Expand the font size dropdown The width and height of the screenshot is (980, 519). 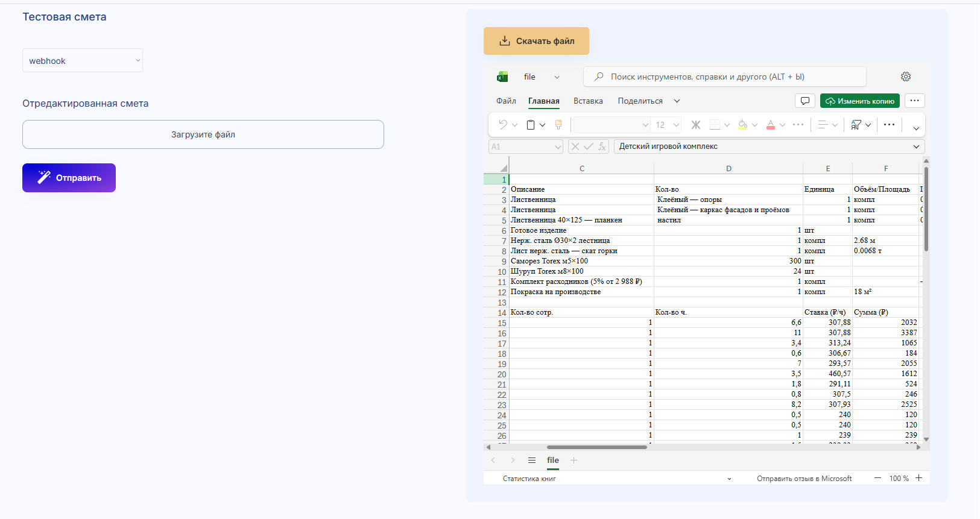coord(676,125)
